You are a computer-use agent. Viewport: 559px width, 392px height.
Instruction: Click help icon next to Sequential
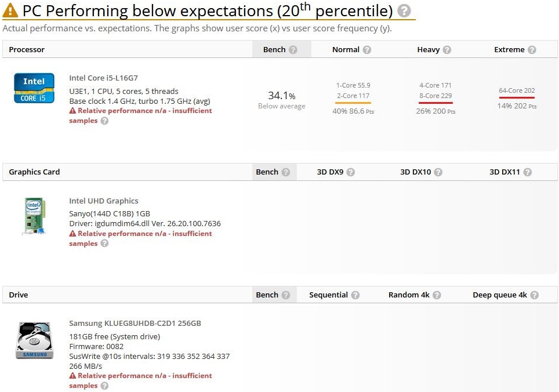tap(355, 295)
